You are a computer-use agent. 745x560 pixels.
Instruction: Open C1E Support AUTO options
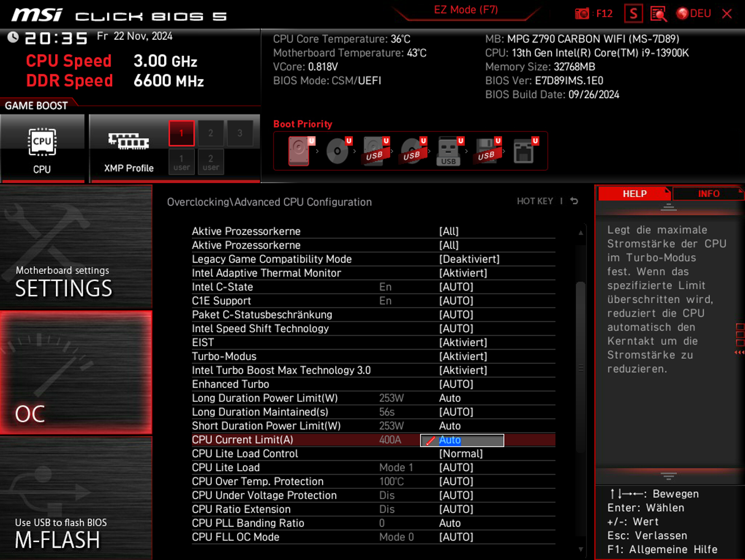tap(456, 301)
